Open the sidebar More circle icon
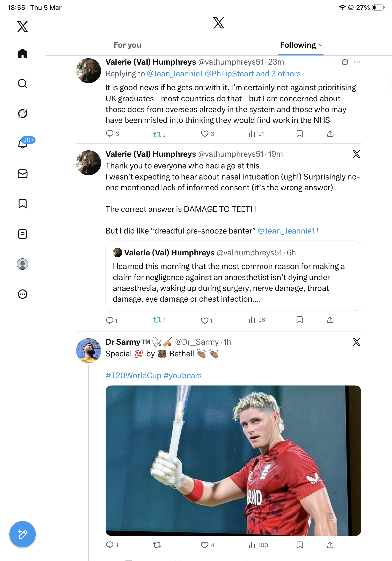 coord(23,294)
